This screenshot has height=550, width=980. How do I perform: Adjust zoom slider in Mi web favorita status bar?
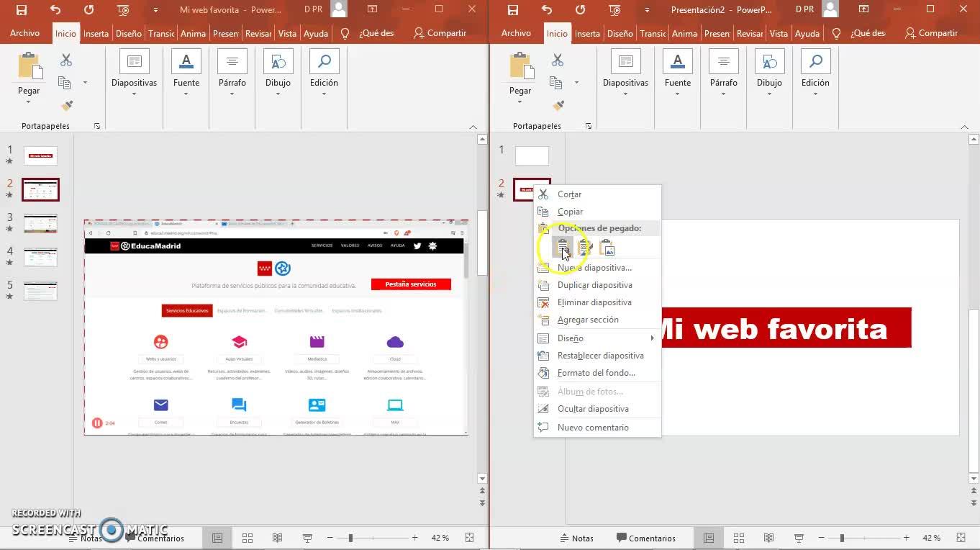pyautogui.click(x=350, y=538)
